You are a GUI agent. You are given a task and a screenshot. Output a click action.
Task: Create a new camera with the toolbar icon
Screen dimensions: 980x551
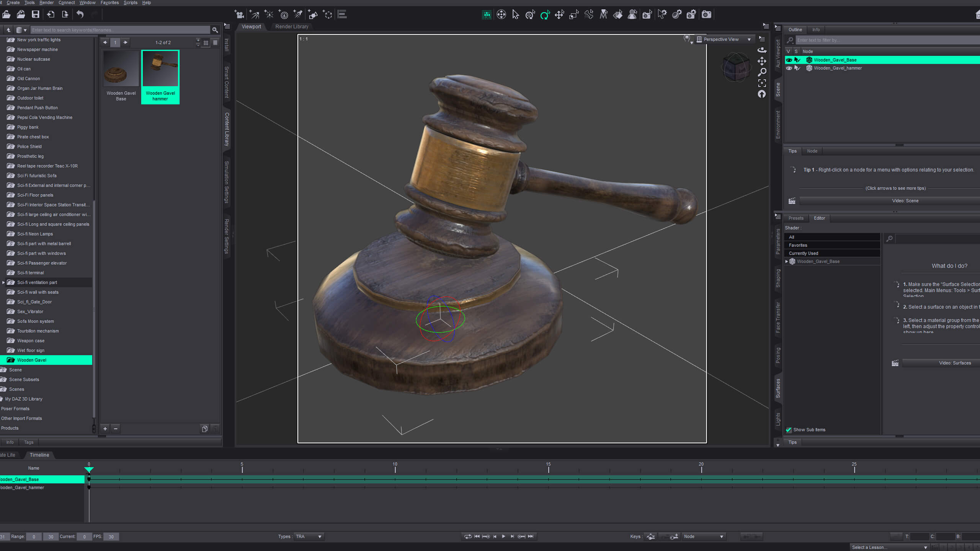[239, 15]
